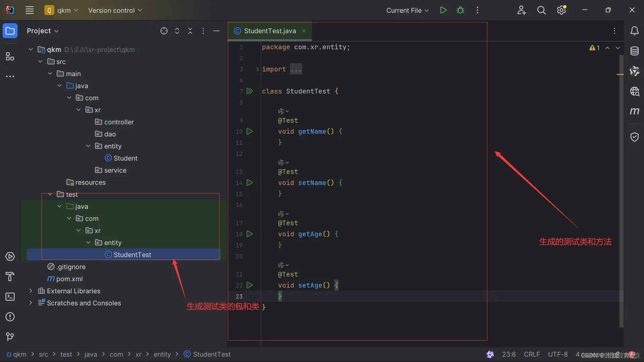Select the StudentTest.java editor tab
The height and width of the screenshot is (362, 644).
(x=270, y=31)
